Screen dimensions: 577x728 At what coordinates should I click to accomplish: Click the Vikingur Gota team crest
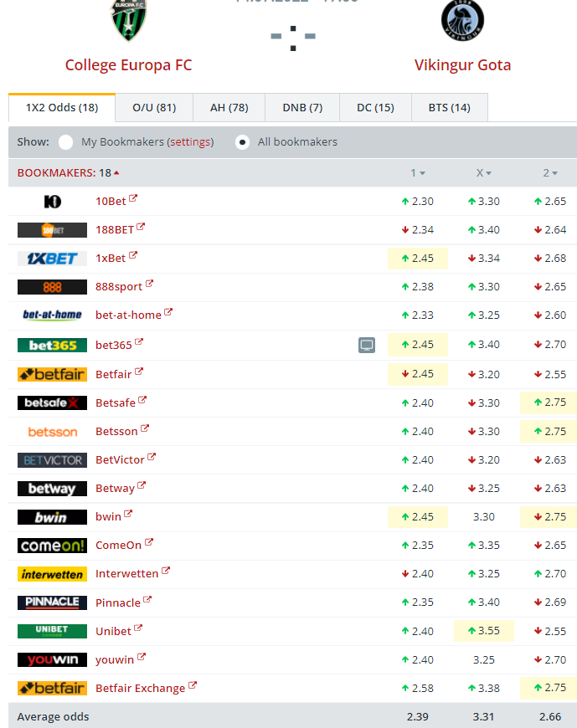462,21
